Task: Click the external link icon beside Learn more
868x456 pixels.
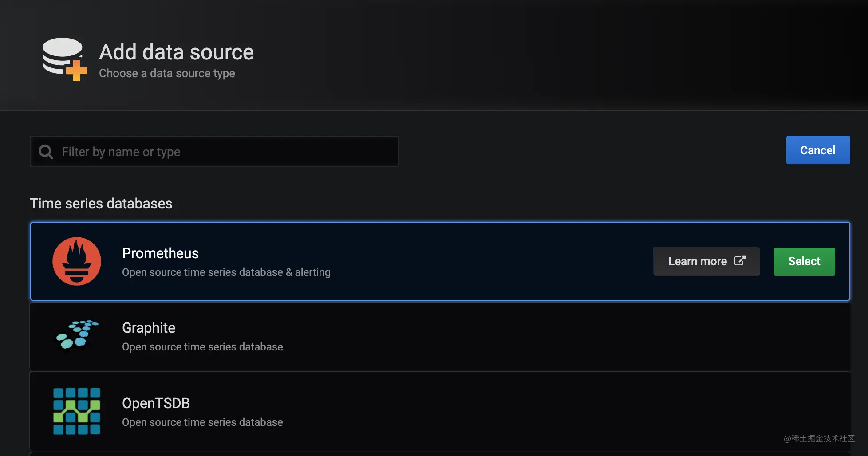Action: click(740, 261)
